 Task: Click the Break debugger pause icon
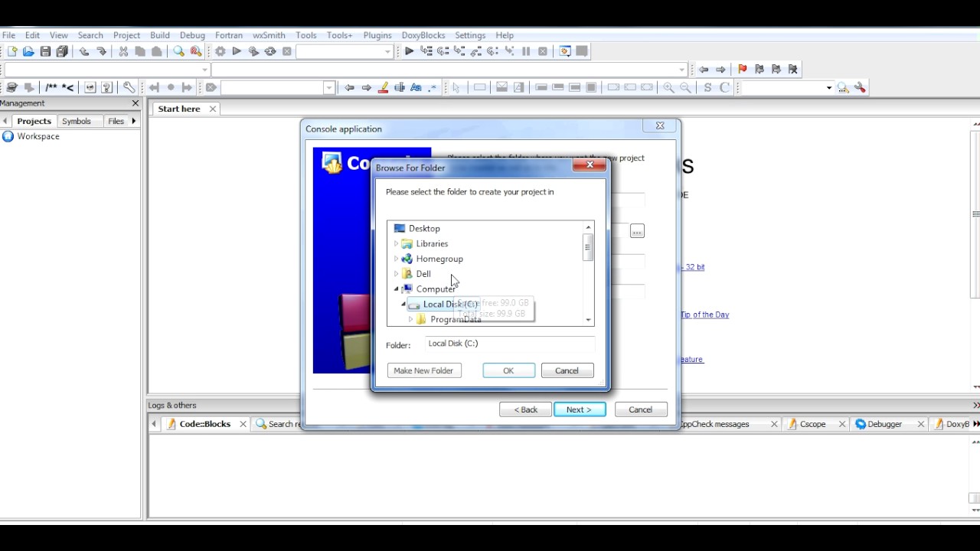[x=526, y=51]
